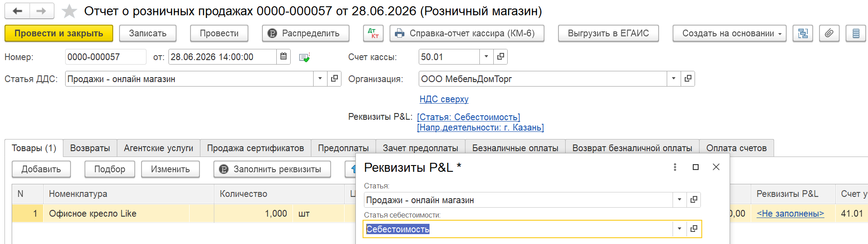Open Продажа сертификатов tab
Screen dimensions: 868x244
coord(255,148)
